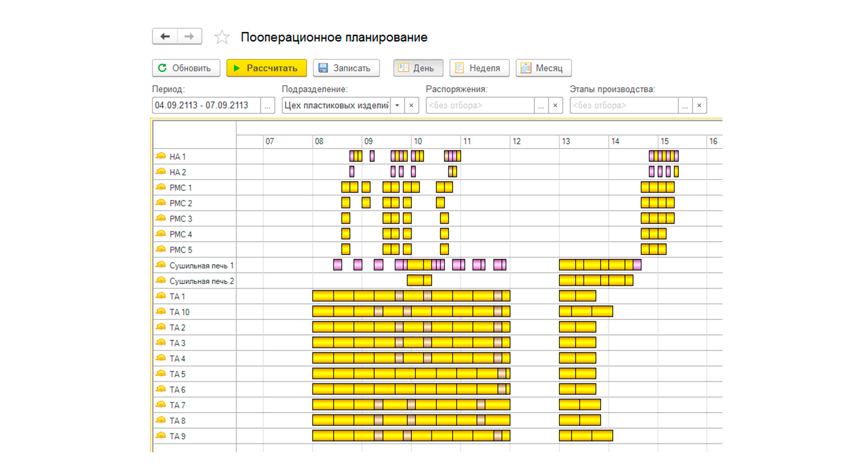The height and width of the screenshot is (474, 868).
Task: Expand the Подразделение dropdown arrow
Action: [x=397, y=105]
